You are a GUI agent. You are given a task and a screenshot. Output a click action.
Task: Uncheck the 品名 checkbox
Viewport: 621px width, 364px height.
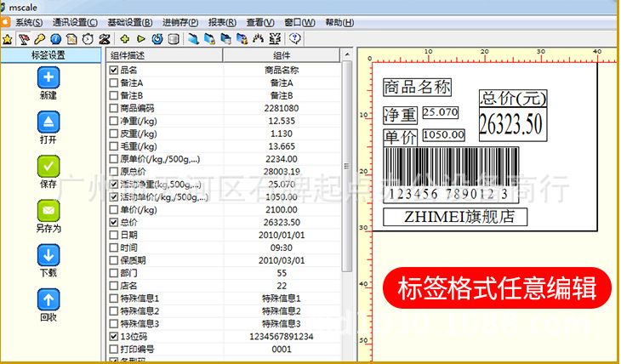click(x=114, y=70)
